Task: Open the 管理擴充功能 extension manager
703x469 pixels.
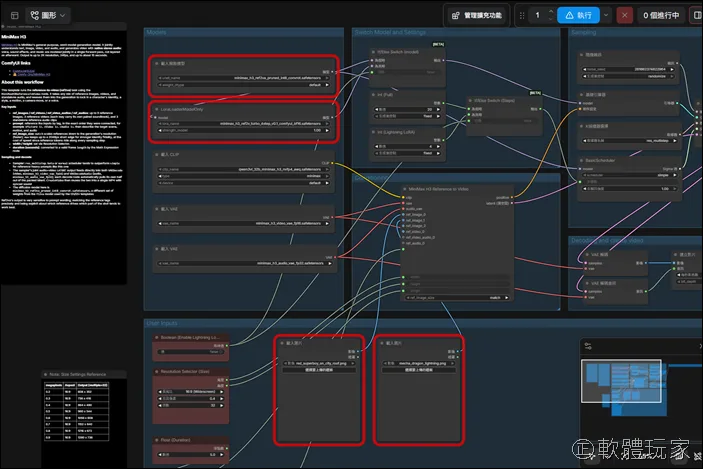Action: (x=477, y=15)
